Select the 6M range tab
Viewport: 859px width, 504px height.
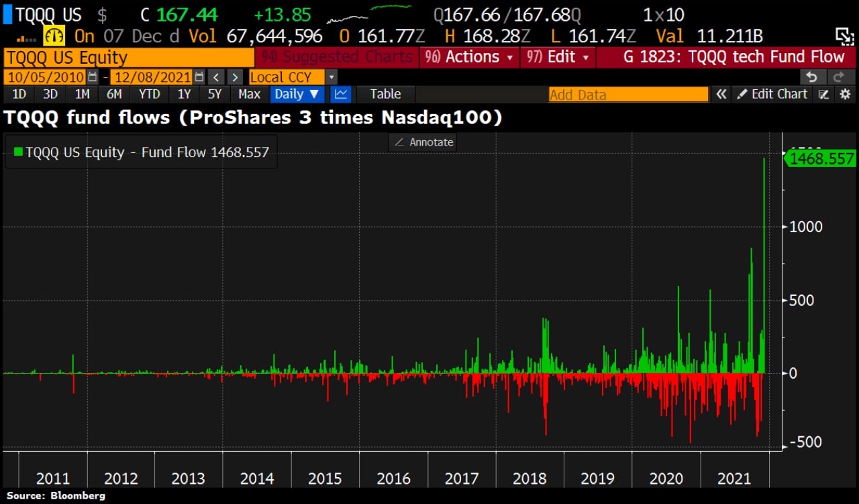[x=114, y=94]
